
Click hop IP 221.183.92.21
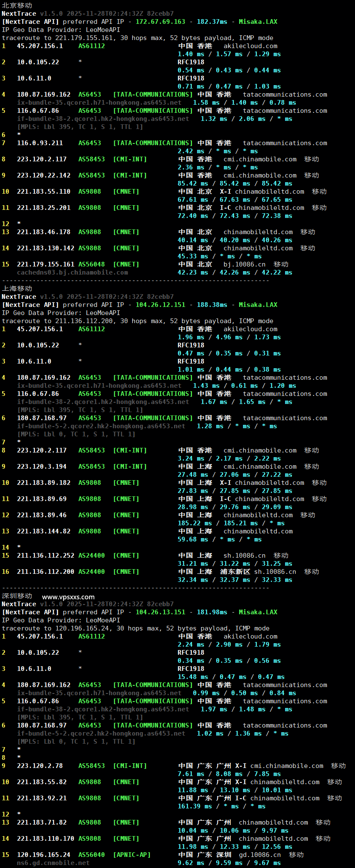click(42, 798)
